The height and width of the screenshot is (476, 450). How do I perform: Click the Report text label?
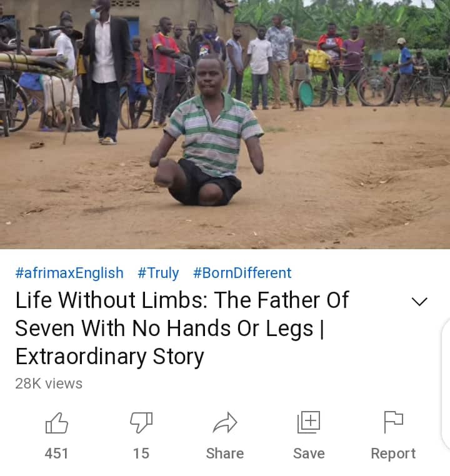(x=393, y=454)
